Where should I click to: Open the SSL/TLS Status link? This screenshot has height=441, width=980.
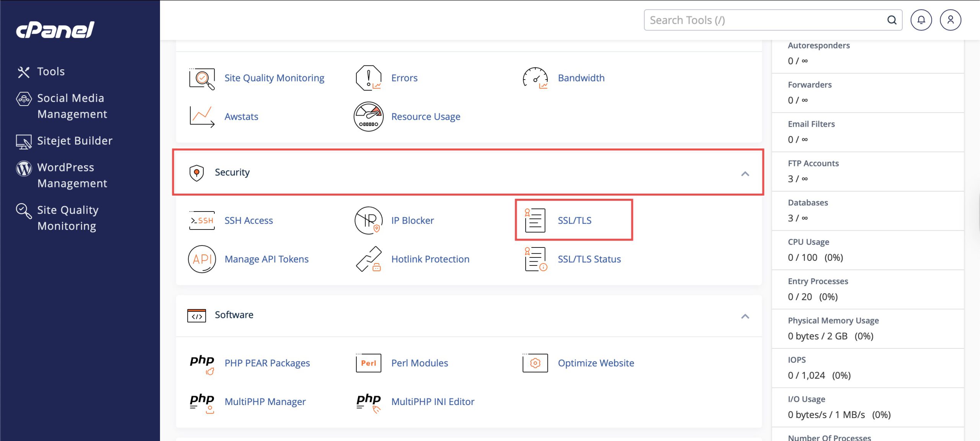click(x=589, y=259)
